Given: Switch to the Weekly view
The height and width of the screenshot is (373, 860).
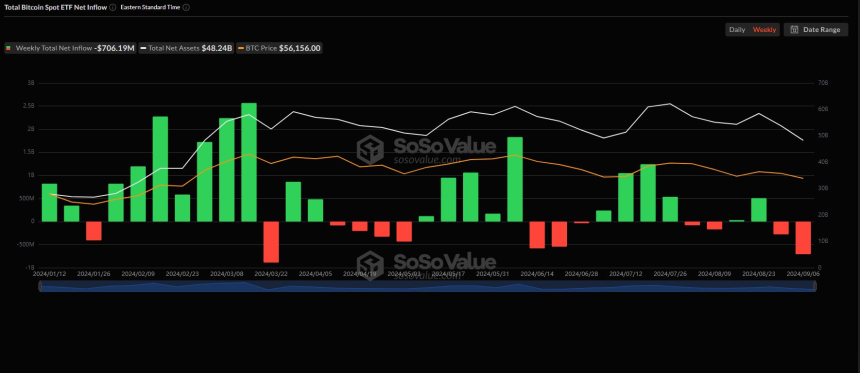Looking at the screenshot, I should [x=764, y=30].
